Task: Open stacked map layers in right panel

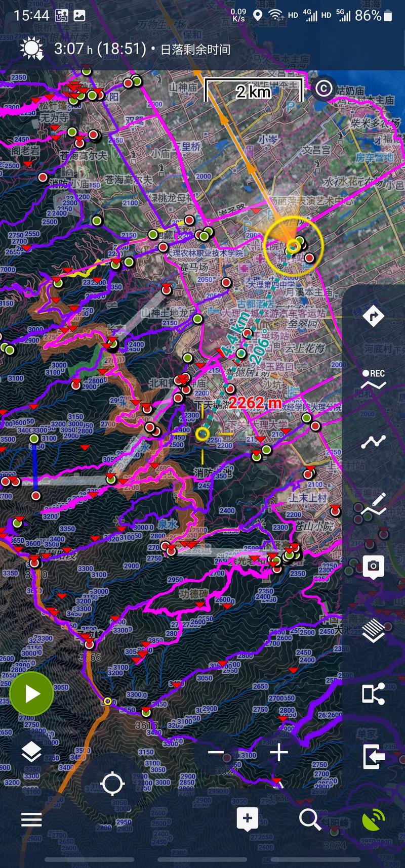Action: (374, 630)
